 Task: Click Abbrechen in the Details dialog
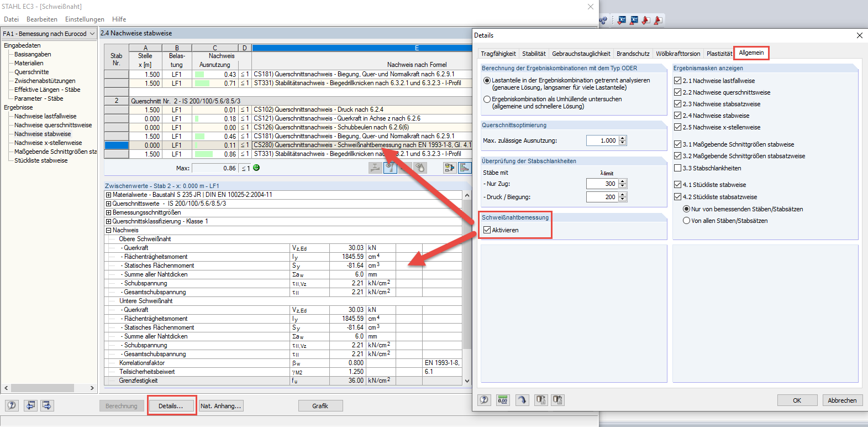[842, 400]
